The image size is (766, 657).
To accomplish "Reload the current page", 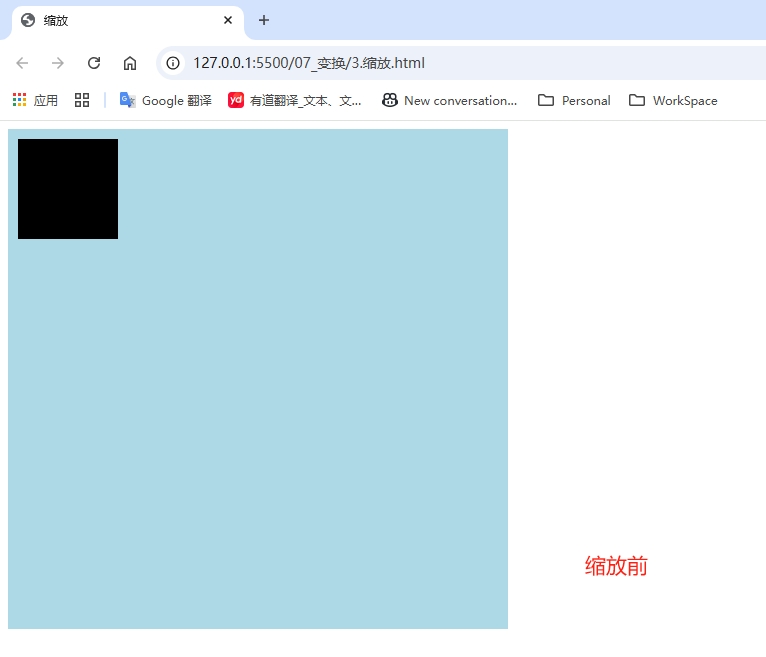I will click(x=94, y=63).
